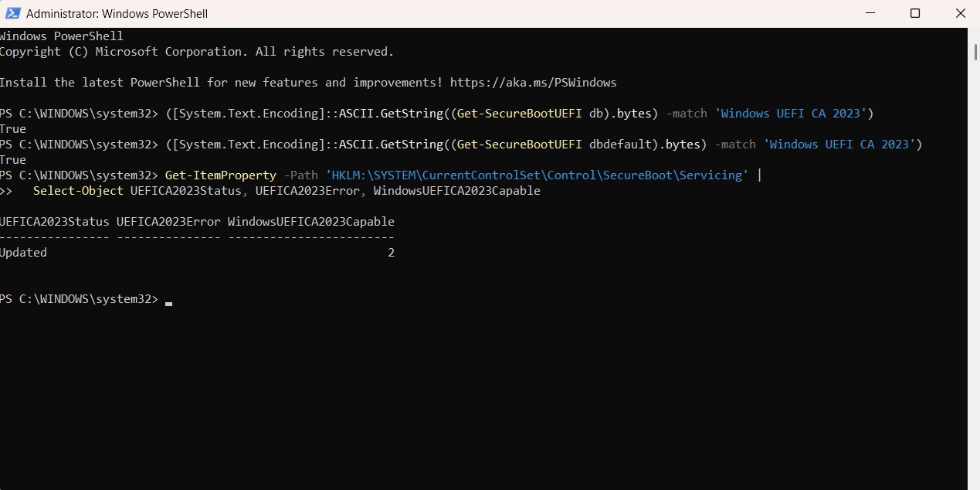Minimize the PowerShell window
Viewport: 980px width, 490px height.
coord(870,13)
